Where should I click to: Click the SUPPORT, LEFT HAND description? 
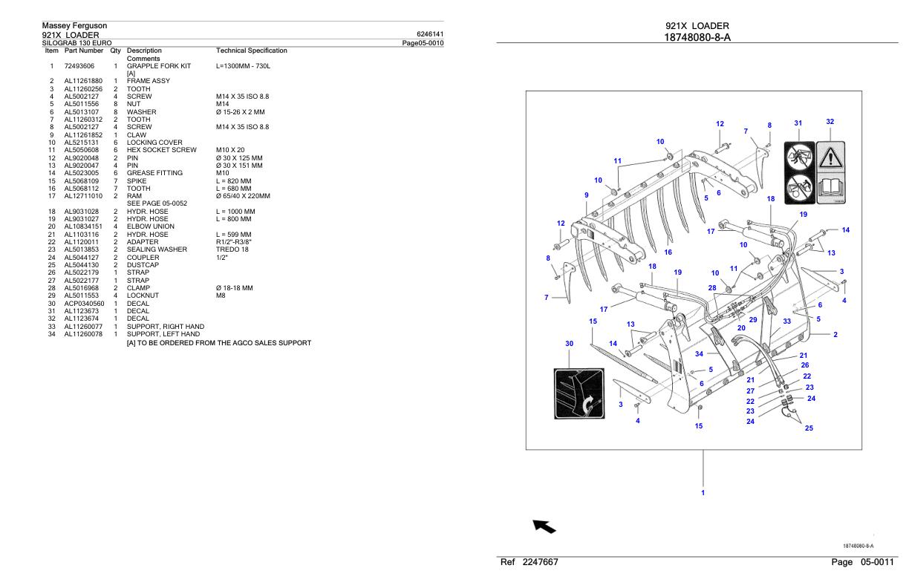[x=163, y=334]
